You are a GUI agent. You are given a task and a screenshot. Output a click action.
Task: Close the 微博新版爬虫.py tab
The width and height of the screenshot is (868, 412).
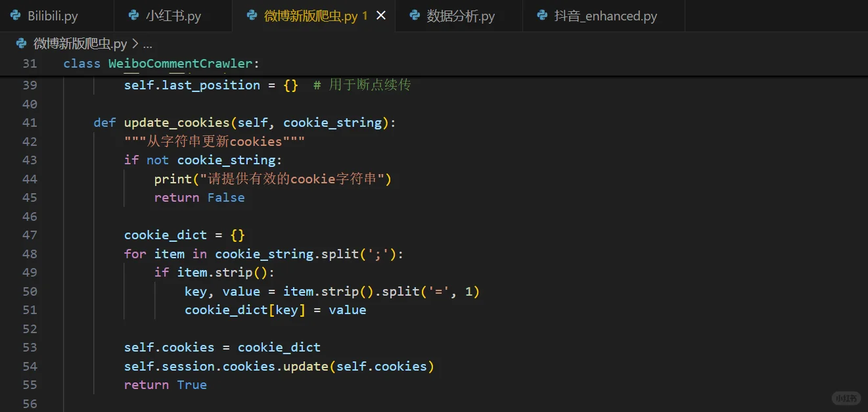point(381,16)
